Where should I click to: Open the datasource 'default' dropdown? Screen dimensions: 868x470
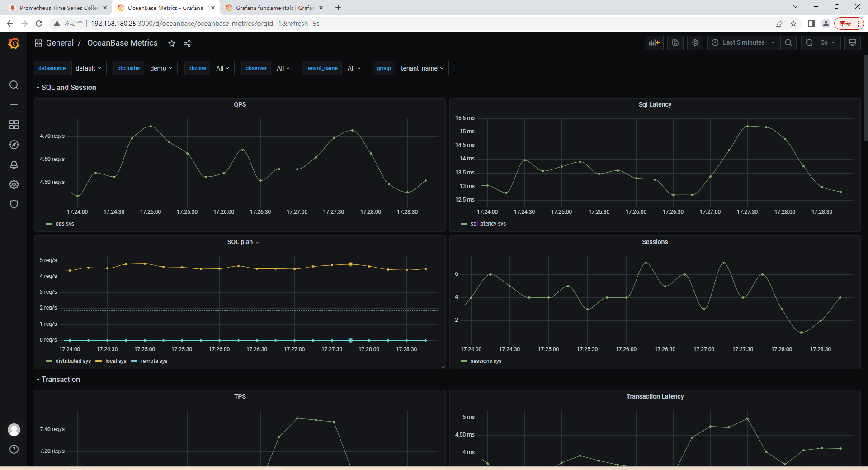(89, 68)
